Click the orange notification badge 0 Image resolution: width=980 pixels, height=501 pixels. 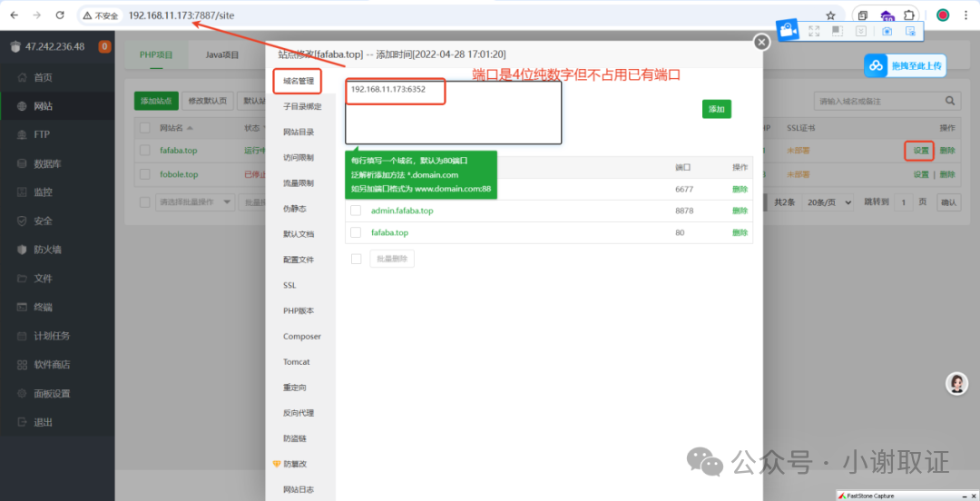pos(104,46)
